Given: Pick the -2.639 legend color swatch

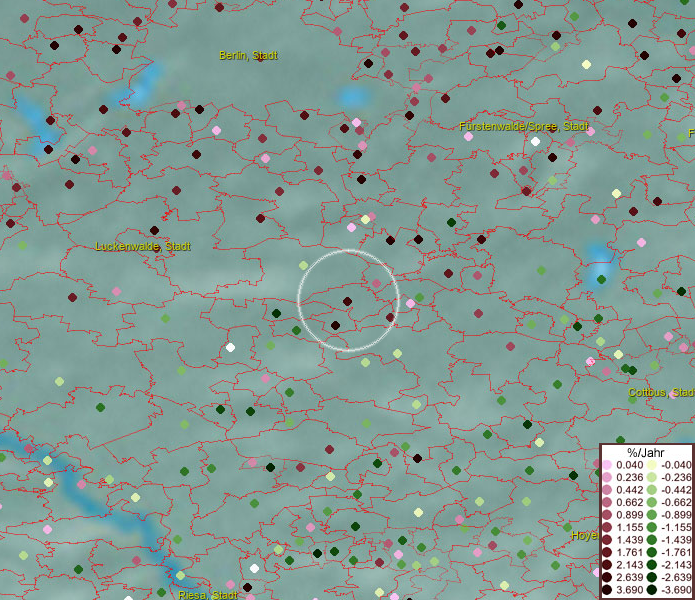Looking at the screenshot, I should [x=652, y=577].
